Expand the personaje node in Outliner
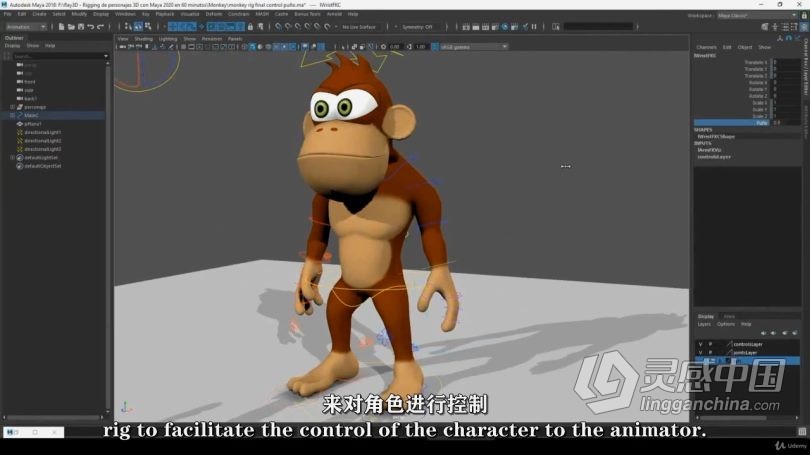This screenshot has width=810, height=455. [x=12, y=107]
